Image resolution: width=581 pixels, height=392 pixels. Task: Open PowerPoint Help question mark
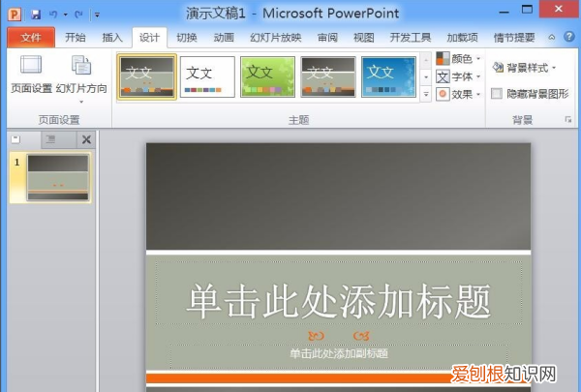(569, 37)
